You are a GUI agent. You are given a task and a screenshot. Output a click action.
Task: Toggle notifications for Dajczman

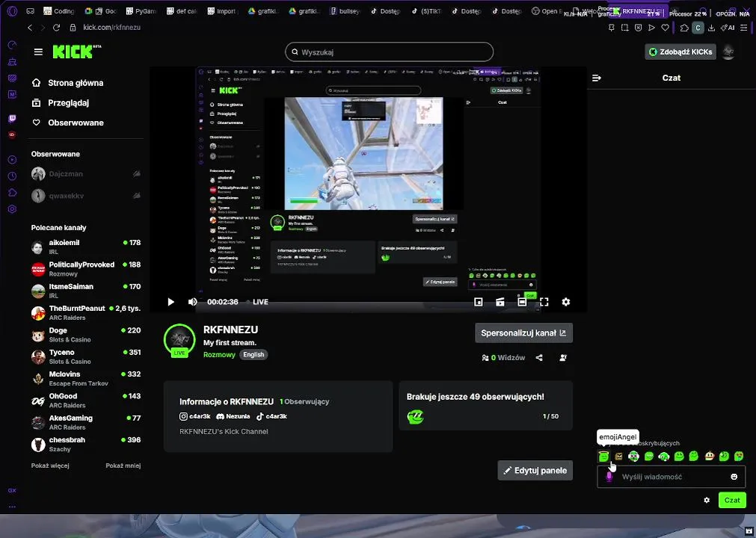pos(136,174)
